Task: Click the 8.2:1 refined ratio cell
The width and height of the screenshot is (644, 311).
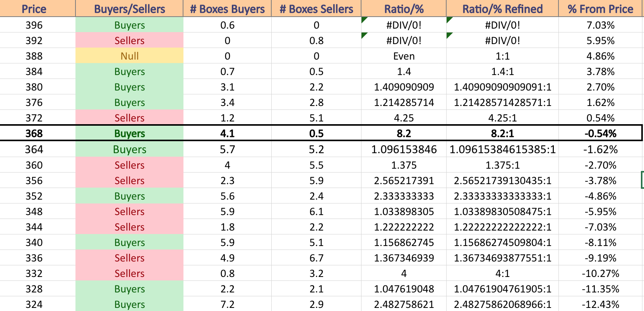Action: 502,133
